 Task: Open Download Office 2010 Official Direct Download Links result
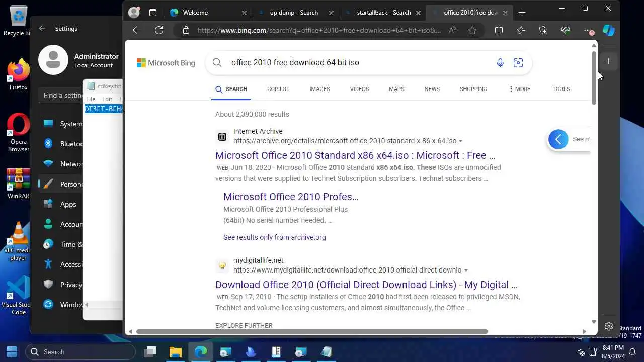click(366, 285)
